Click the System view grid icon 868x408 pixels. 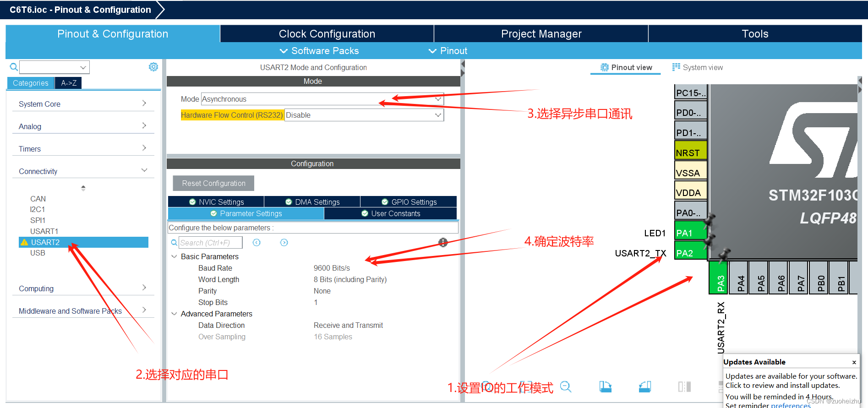[676, 67]
